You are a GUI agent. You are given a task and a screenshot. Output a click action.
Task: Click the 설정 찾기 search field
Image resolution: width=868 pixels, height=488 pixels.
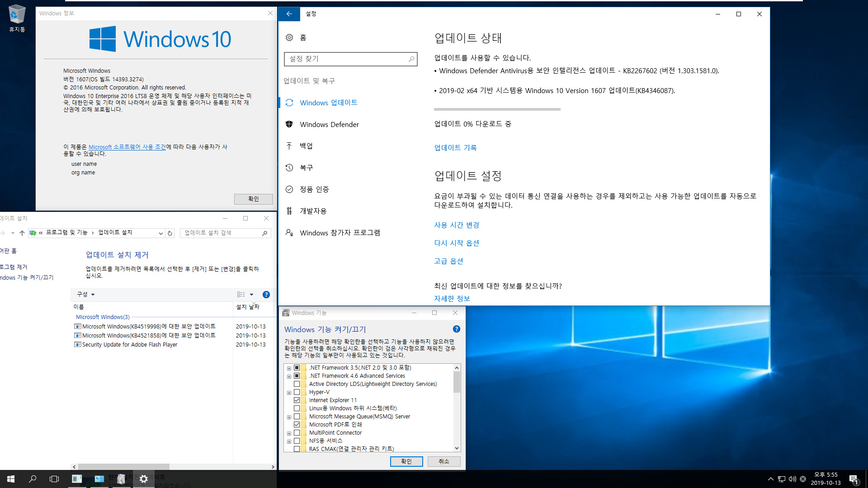click(350, 59)
